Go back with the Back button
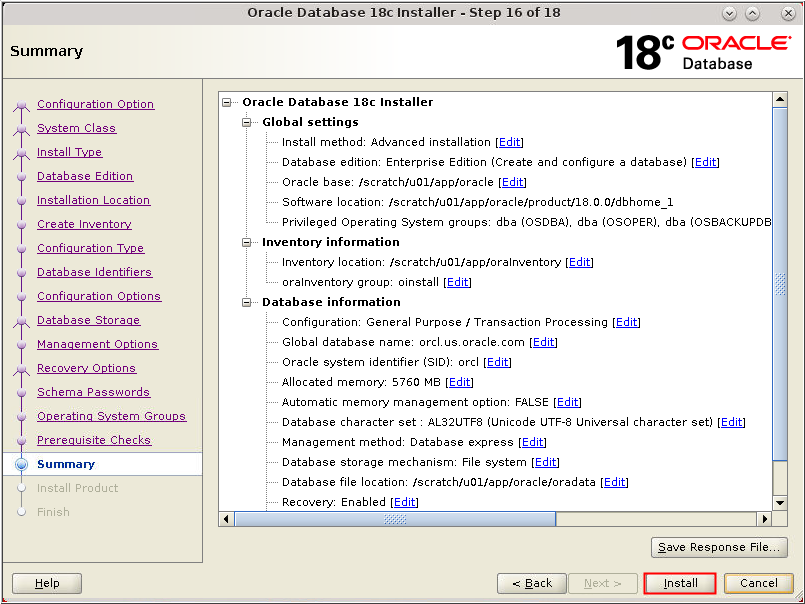This screenshot has width=805, height=604. pyautogui.click(x=532, y=583)
